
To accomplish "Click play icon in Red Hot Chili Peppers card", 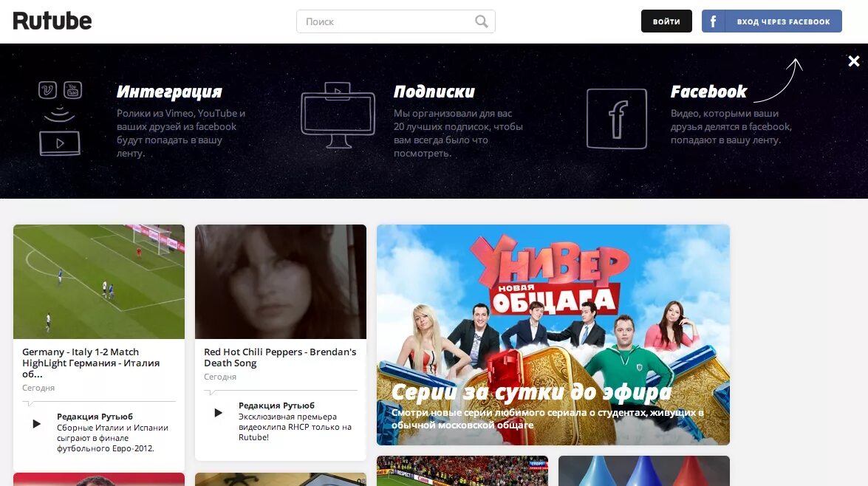I will (x=218, y=412).
